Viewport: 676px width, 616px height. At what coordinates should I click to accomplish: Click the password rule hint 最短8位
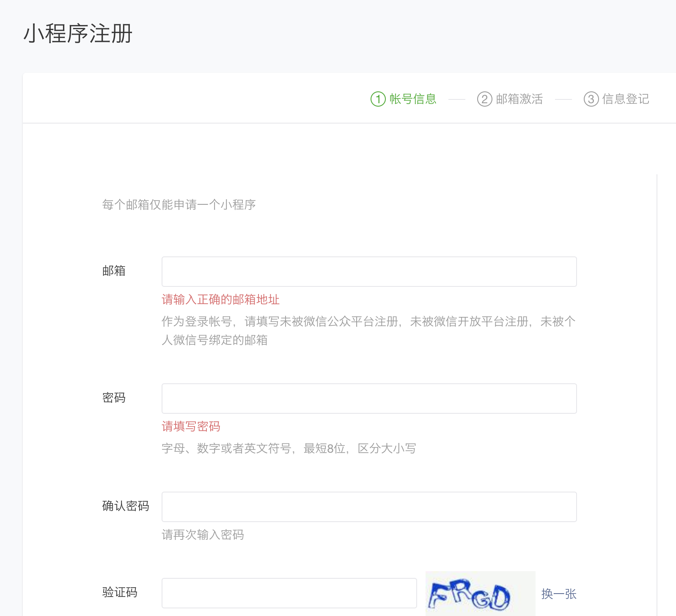[324, 448]
